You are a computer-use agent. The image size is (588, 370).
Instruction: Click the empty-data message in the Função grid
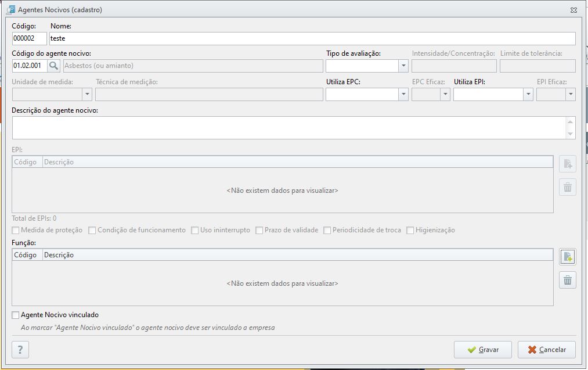[282, 283]
